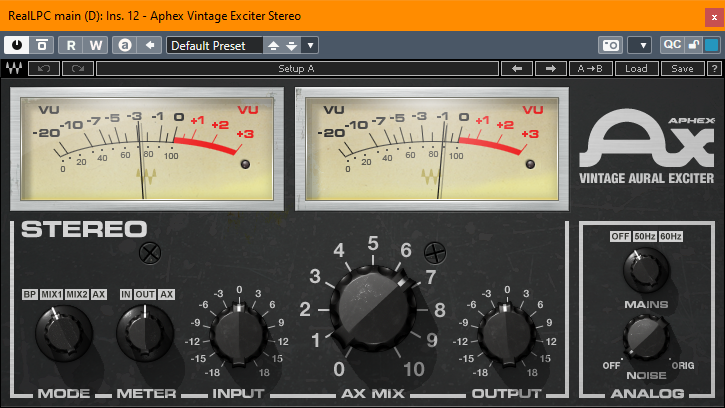Click the A/B settings compare icon
The image size is (725, 408).
pos(125,45)
